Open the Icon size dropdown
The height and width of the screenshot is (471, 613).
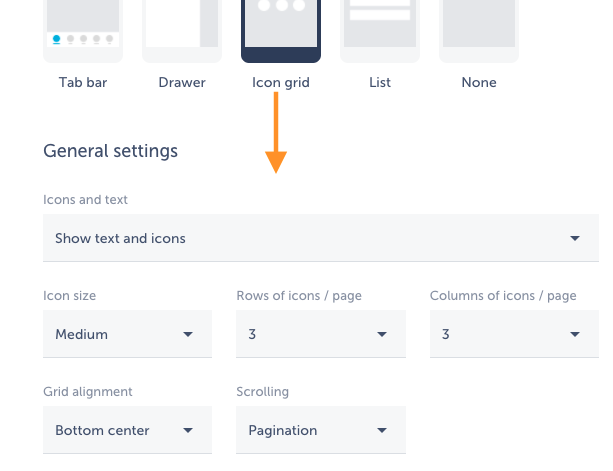pyautogui.click(x=127, y=334)
